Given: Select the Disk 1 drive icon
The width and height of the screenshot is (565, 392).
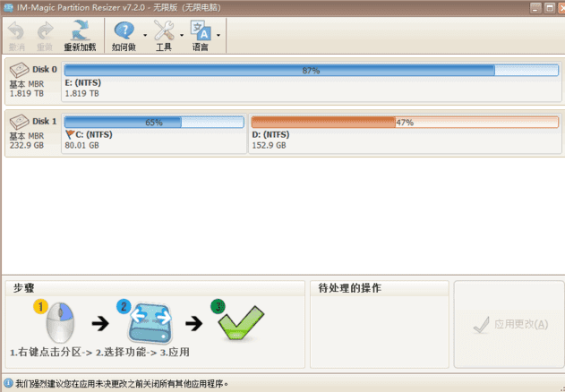Looking at the screenshot, I should [19, 122].
